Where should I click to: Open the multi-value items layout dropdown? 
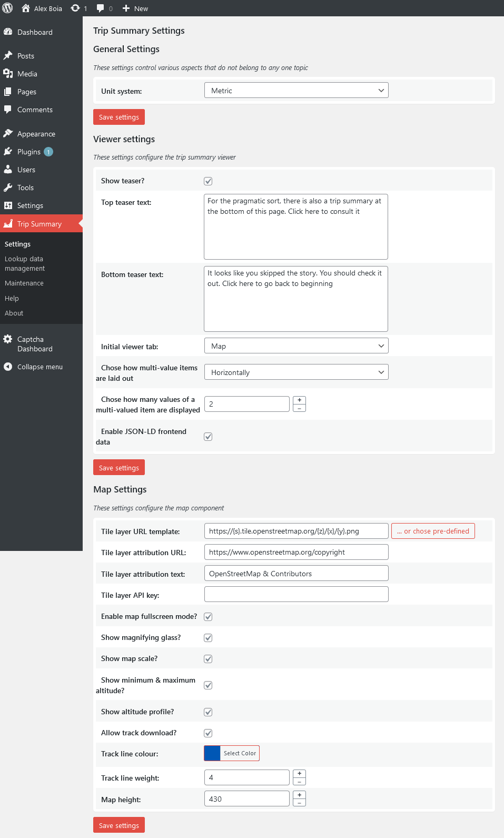pos(296,372)
